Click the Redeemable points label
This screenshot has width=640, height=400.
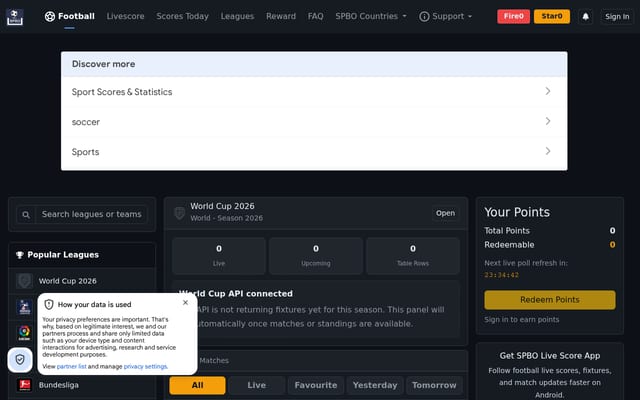click(509, 245)
